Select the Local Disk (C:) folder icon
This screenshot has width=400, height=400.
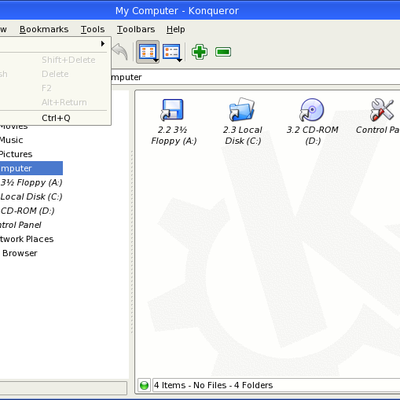click(242, 109)
